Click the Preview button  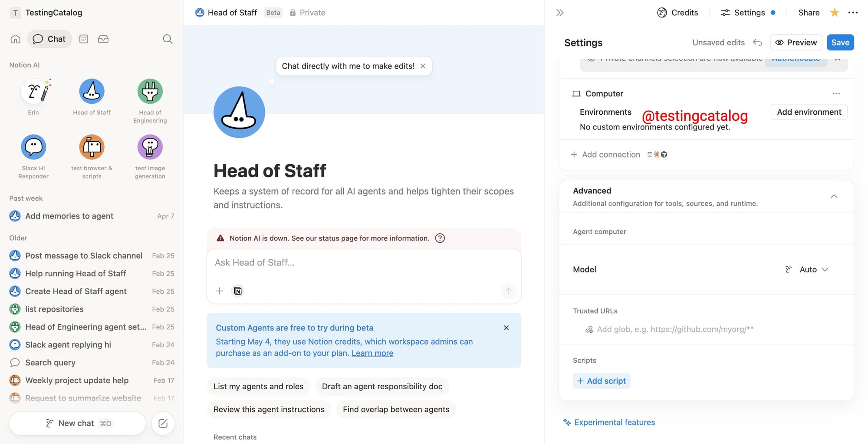pos(796,43)
